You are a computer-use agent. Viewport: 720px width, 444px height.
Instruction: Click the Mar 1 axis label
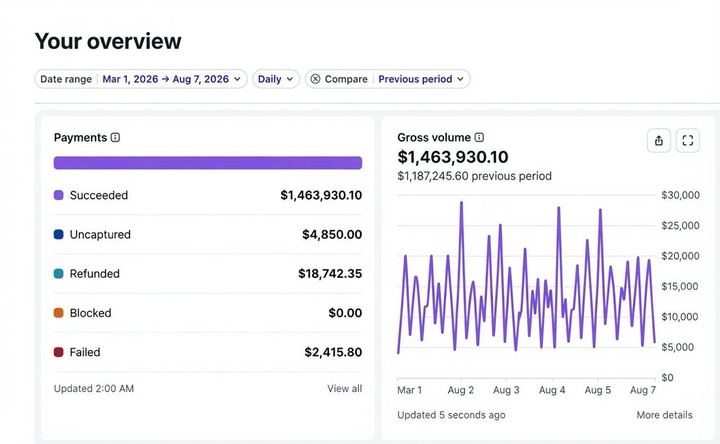pyautogui.click(x=409, y=390)
